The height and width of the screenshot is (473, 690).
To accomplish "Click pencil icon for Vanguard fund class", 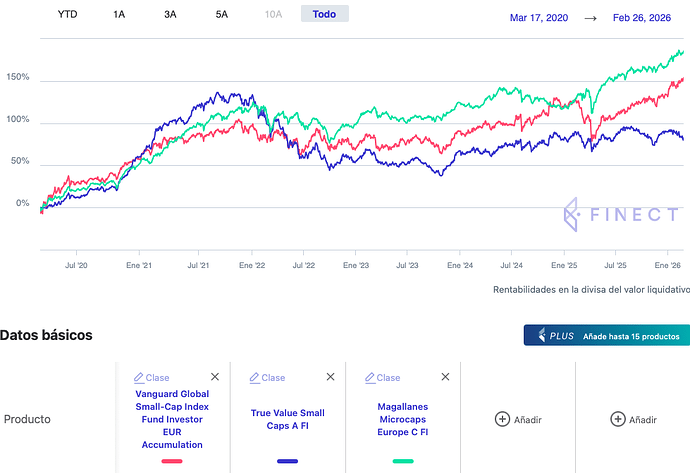I will tap(139, 378).
